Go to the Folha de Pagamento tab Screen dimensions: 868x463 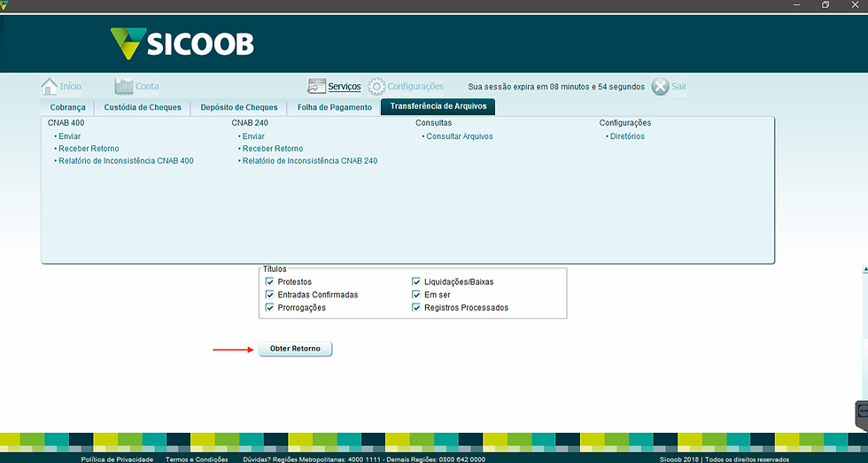pyautogui.click(x=335, y=107)
